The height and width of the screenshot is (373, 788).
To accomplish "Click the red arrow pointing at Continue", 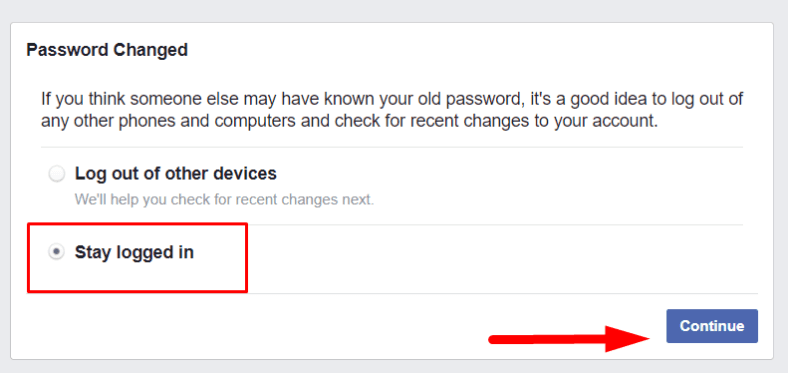I will pos(569,338).
